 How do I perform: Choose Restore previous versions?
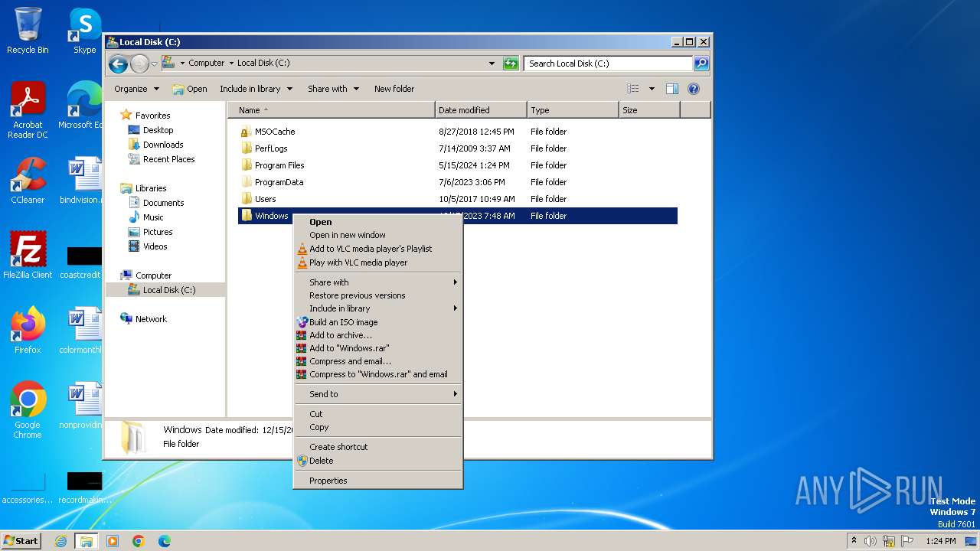click(378, 295)
